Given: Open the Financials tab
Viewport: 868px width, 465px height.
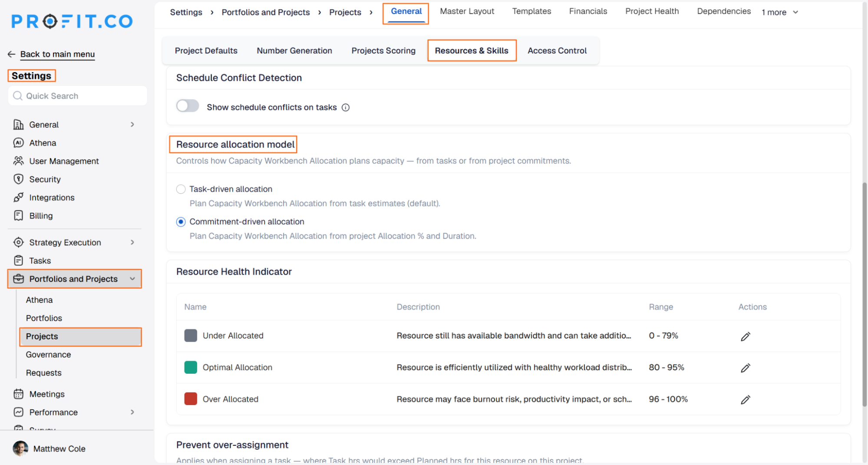Looking at the screenshot, I should [588, 11].
